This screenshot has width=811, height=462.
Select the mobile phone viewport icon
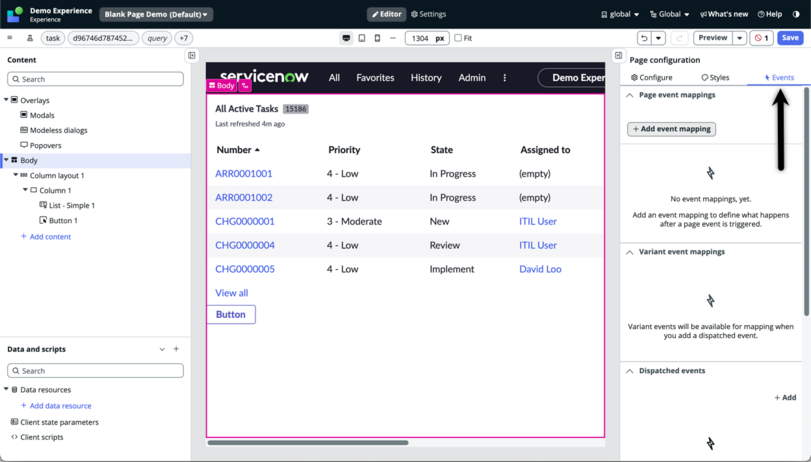pyautogui.click(x=377, y=38)
